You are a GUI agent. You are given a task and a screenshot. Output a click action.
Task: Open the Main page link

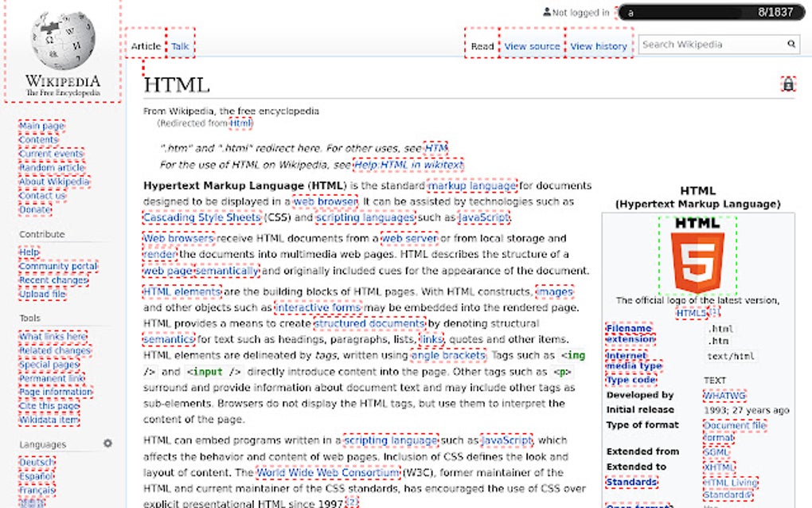(41, 125)
